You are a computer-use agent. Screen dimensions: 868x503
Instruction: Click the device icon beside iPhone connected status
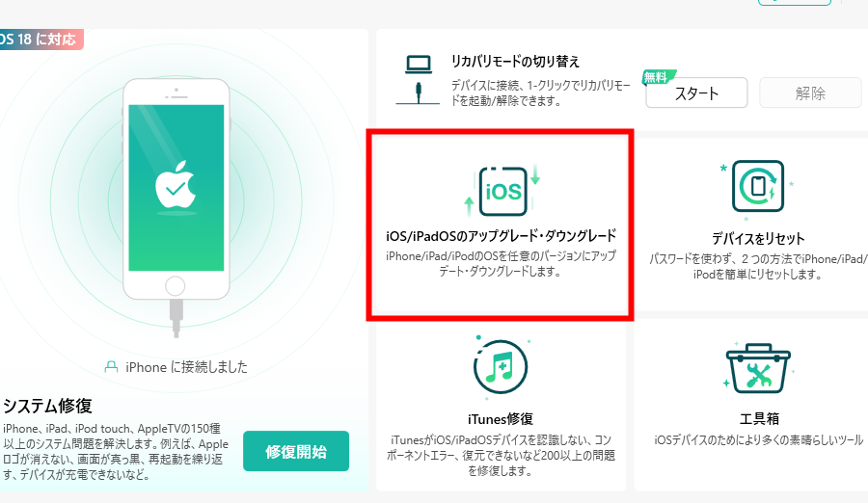[111, 367]
